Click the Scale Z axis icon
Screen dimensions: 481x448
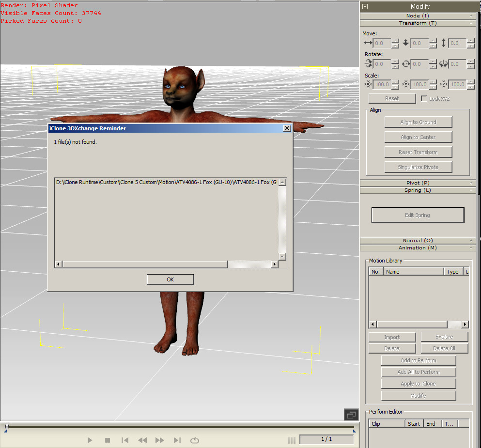(444, 84)
